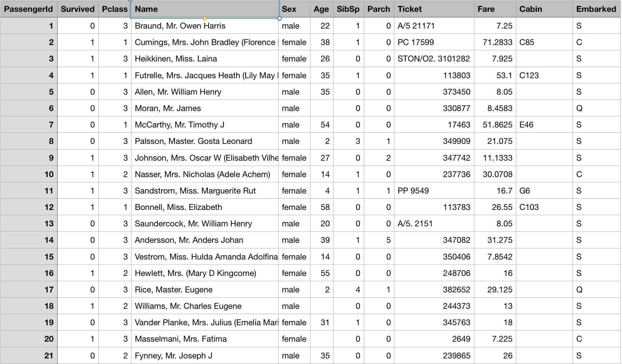
Task: Select row header 1
Action: [x=29, y=26]
